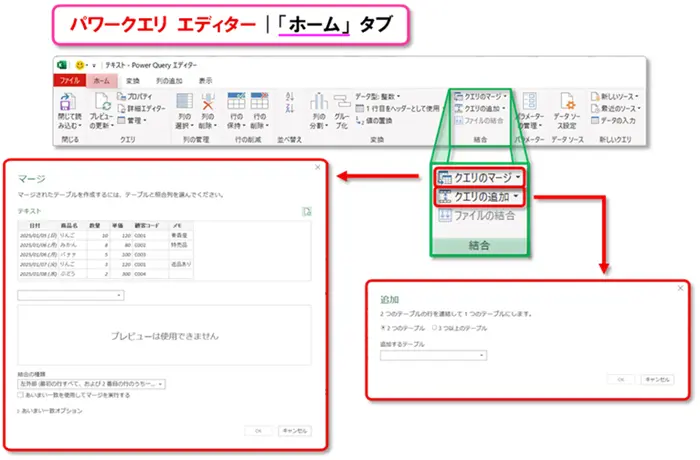Select the 日付 column header in preview table
Screen dimensions: 700x460
click(x=34, y=226)
